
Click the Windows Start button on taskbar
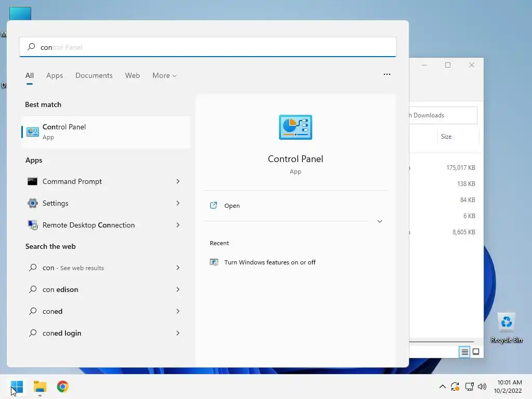17,387
